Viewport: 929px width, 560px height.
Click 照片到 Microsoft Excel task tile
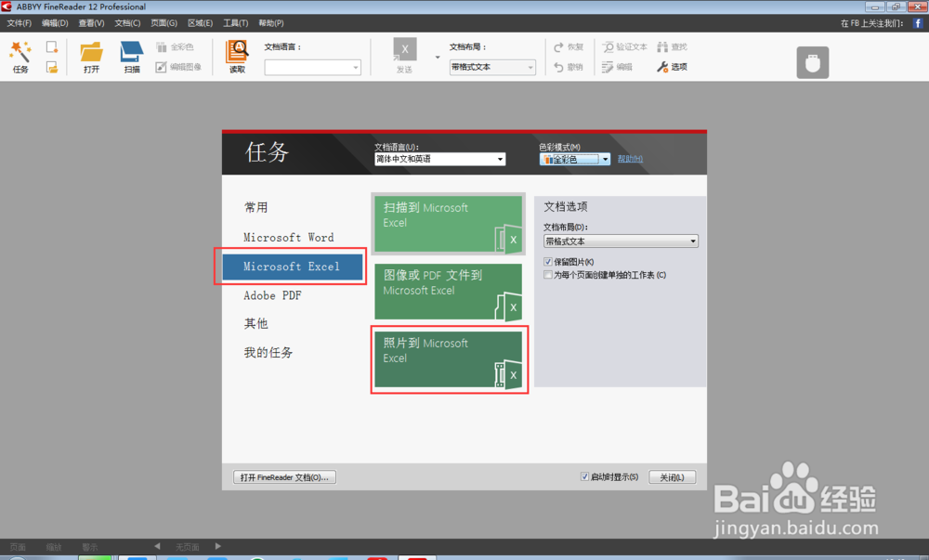click(448, 359)
